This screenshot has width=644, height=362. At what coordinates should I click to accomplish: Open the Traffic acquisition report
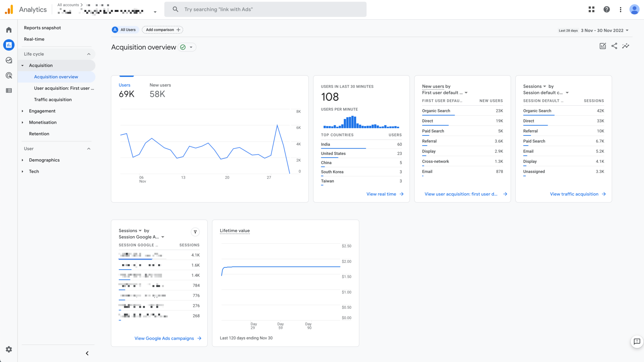point(53,99)
